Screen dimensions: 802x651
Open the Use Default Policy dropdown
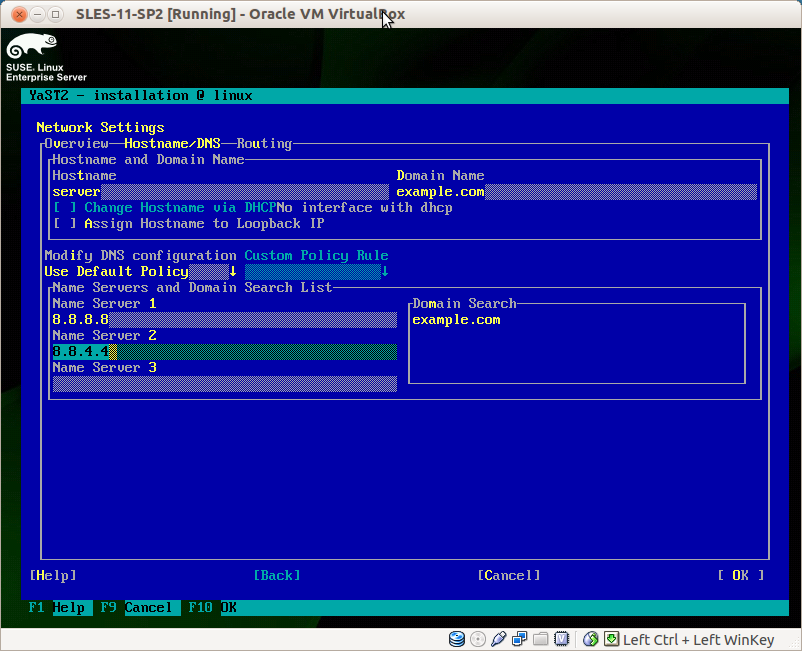[x=141, y=271]
